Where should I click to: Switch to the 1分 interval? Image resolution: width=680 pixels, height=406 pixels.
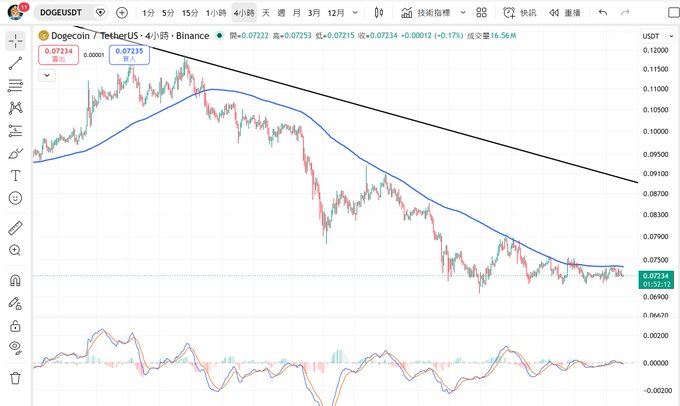[x=148, y=13]
